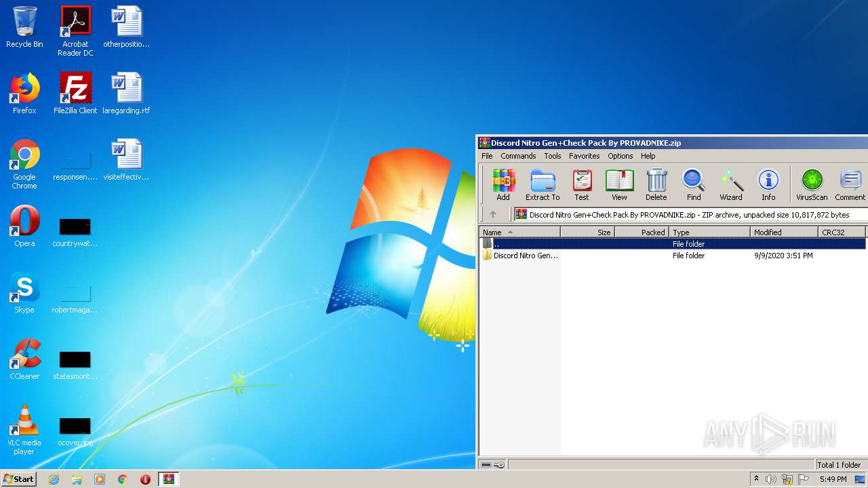Click the WinRAR taskbar button
The image size is (868, 488).
coord(168,479)
